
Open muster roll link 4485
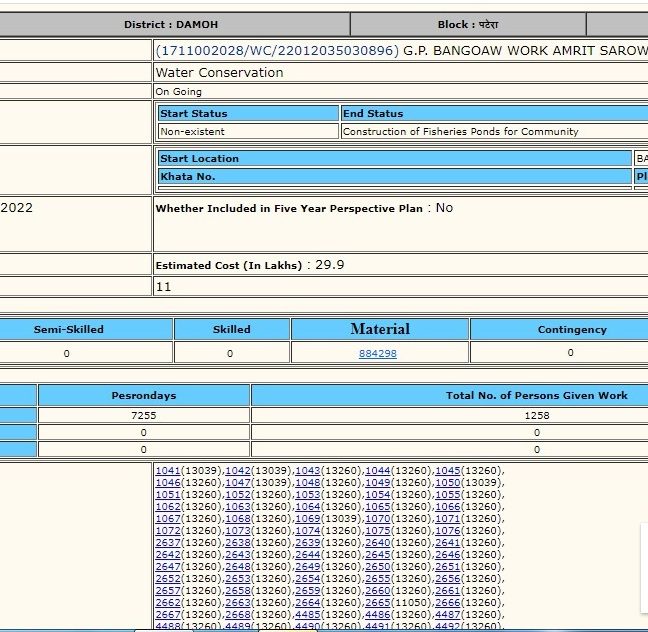(x=307, y=614)
